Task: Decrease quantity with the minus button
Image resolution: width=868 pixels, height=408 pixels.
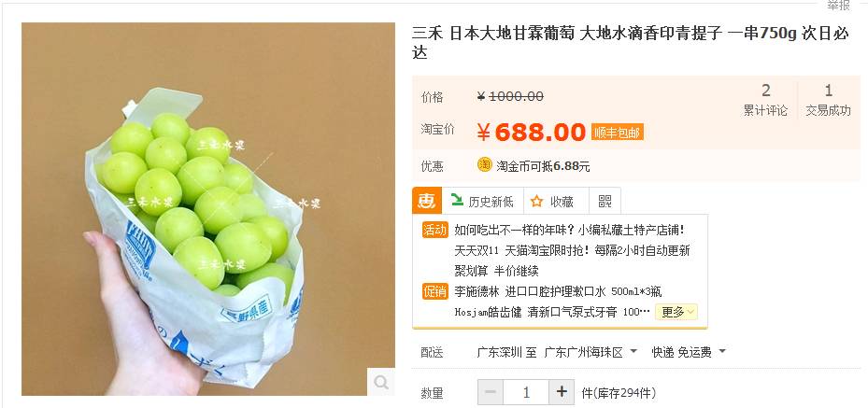Action: click(x=491, y=392)
